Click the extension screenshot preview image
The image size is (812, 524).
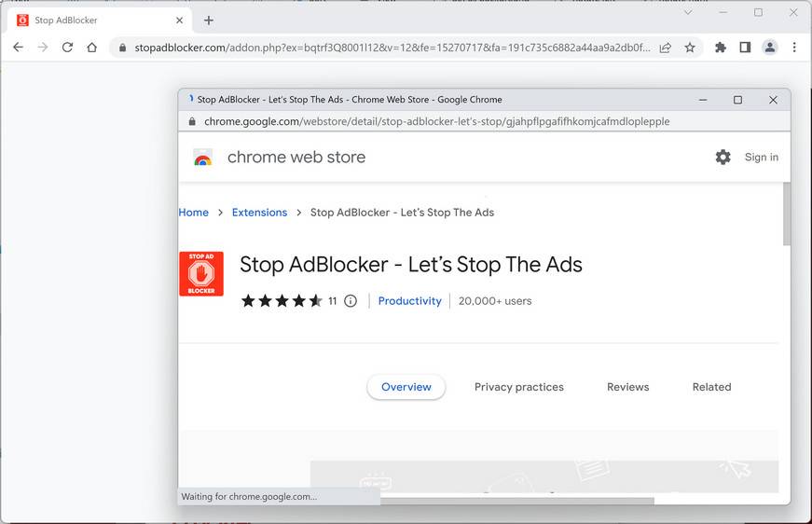coord(544,476)
